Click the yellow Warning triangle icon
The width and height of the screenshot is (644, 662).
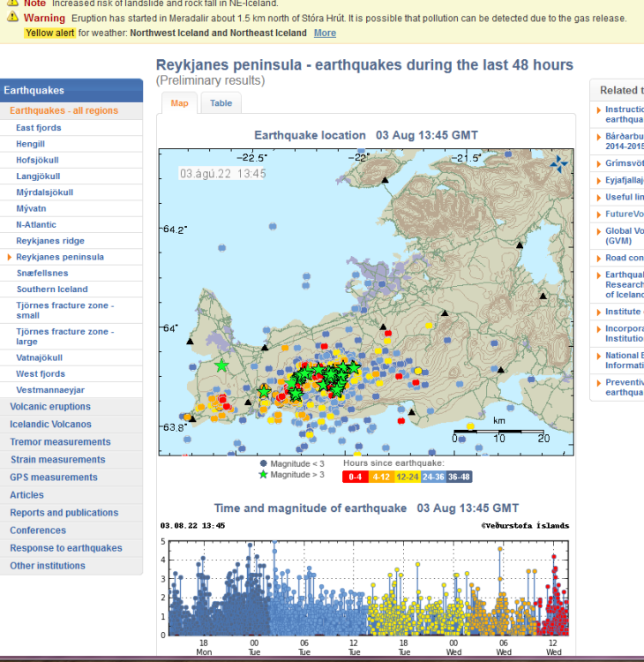[13, 18]
